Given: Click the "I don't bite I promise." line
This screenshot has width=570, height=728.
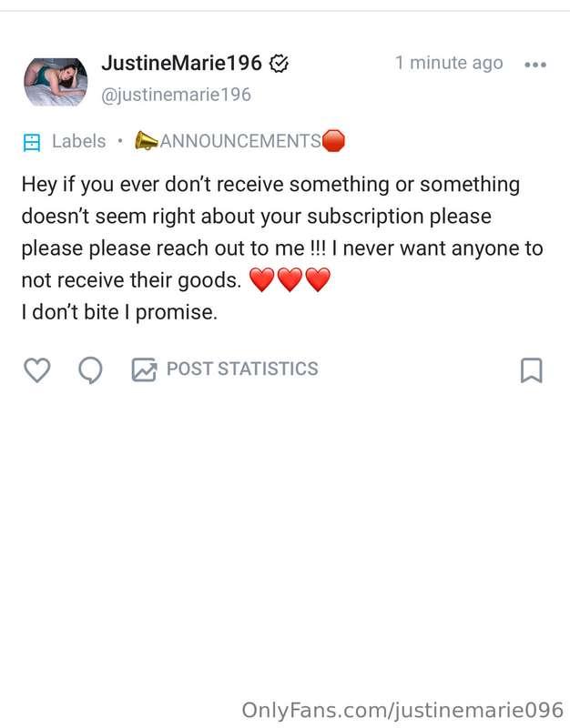Looking at the screenshot, I should click(x=119, y=312).
